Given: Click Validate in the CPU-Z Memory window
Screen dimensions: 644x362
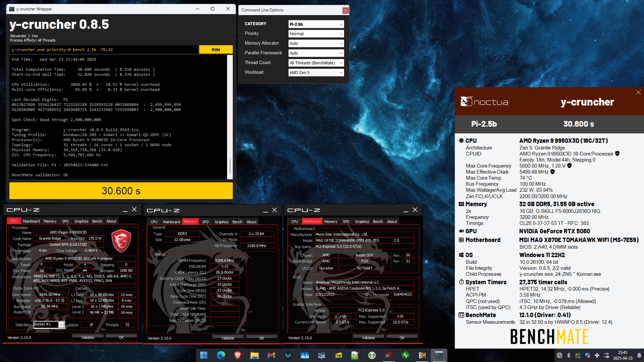Looking at the screenshot, I should coord(228,338).
